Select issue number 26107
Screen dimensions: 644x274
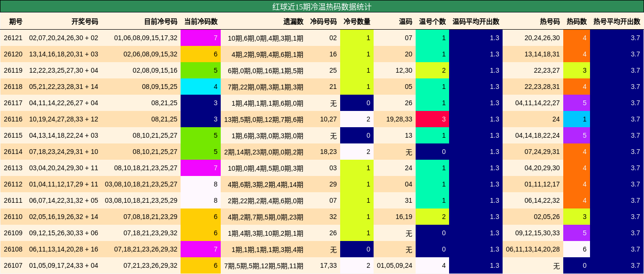13,265
